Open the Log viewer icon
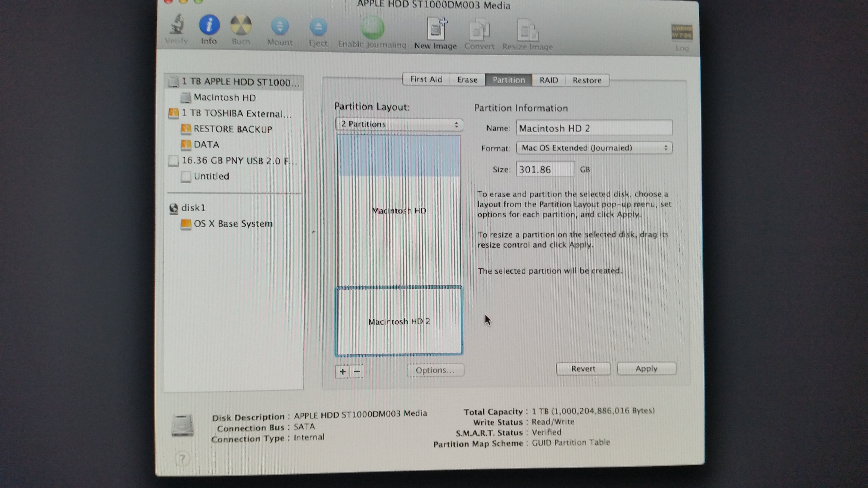This screenshot has width=868, height=488. (x=682, y=32)
